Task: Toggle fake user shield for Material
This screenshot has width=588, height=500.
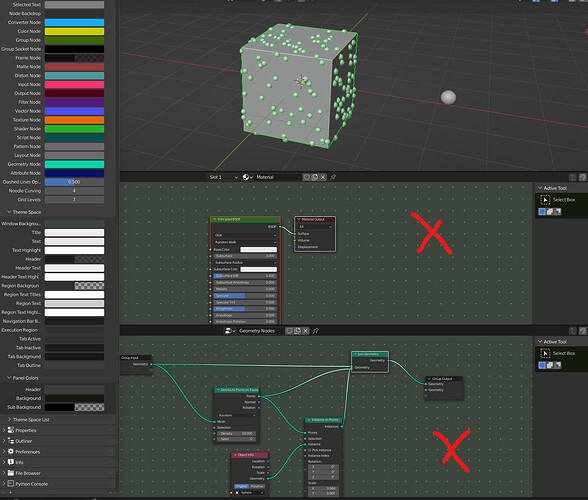Action: (306, 177)
